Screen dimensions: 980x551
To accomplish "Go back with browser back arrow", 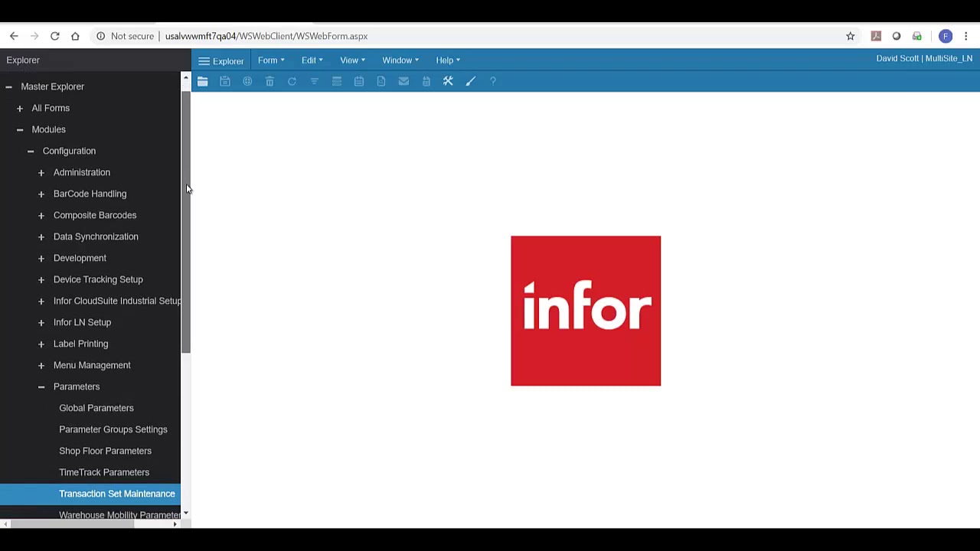I will click(x=14, y=36).
